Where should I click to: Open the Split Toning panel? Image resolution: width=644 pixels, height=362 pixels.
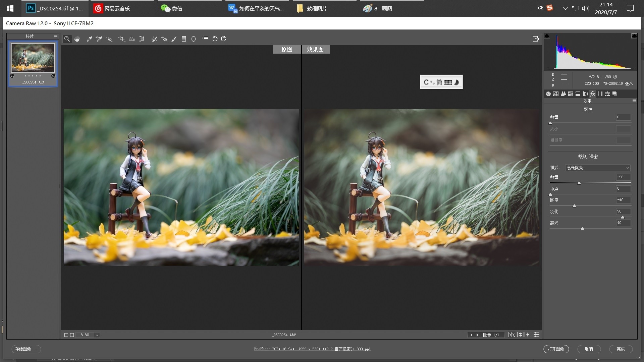coord(578,94)
